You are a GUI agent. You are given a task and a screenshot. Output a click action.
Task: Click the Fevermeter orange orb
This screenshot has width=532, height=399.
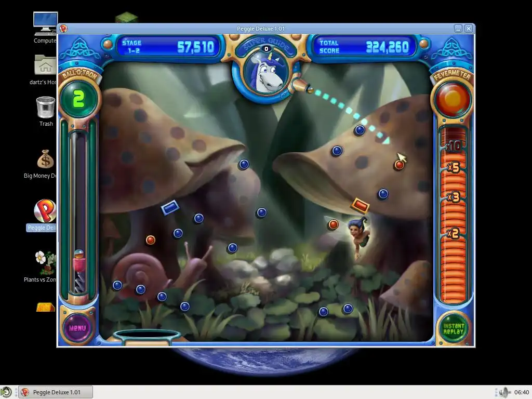tap(453, 99)
